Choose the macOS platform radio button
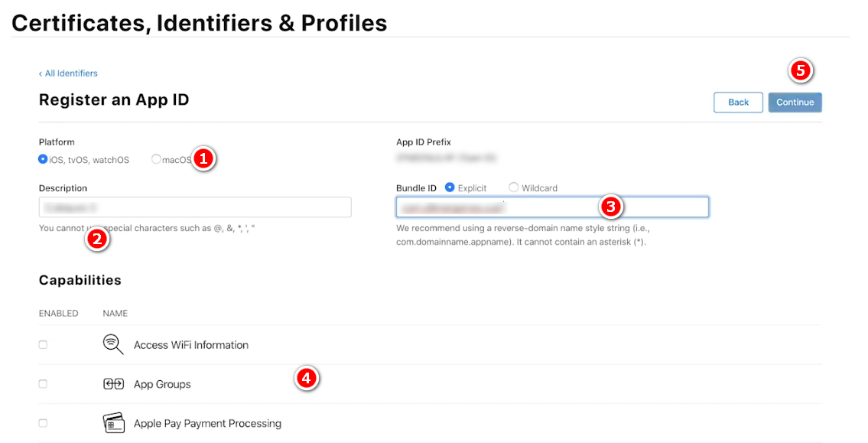 coord(156,160)
